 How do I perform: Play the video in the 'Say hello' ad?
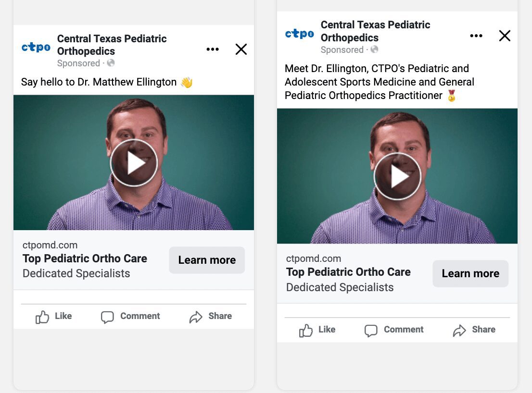point(134,163)
